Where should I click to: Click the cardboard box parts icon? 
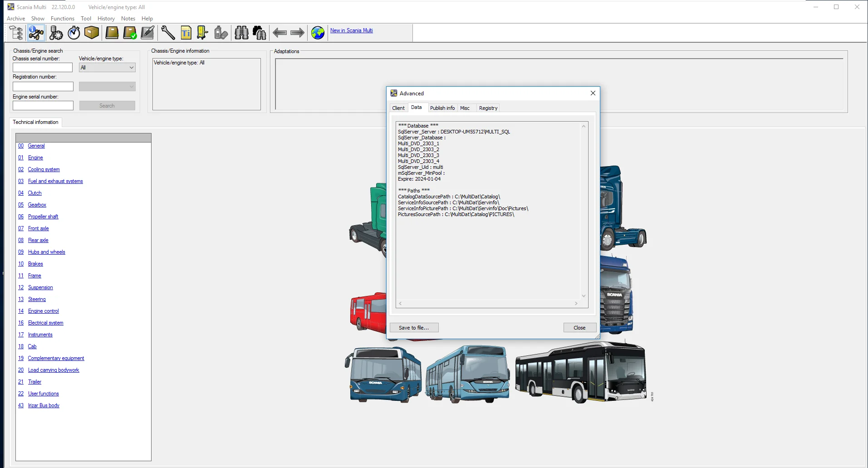(92, 33)
